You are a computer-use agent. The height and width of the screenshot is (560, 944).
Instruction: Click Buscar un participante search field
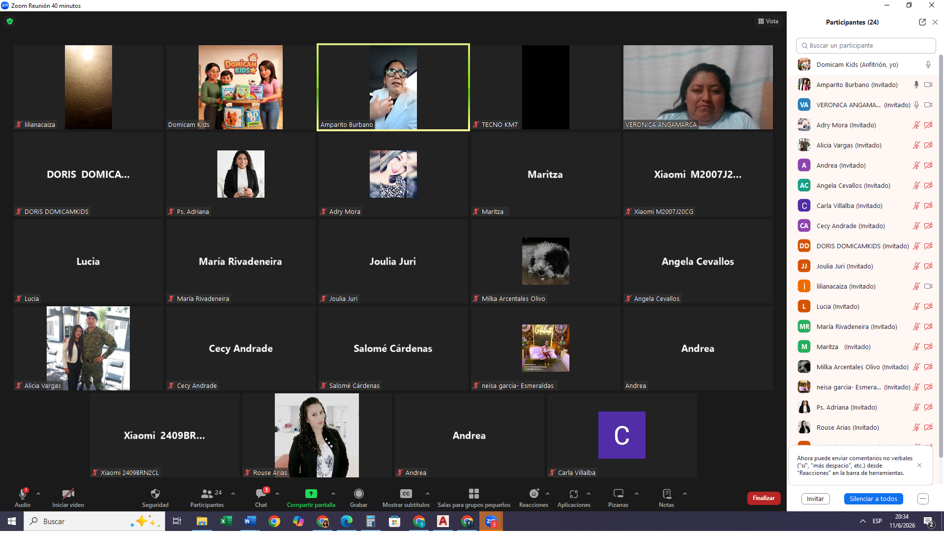pyautogui.click(x=866, y=45)
